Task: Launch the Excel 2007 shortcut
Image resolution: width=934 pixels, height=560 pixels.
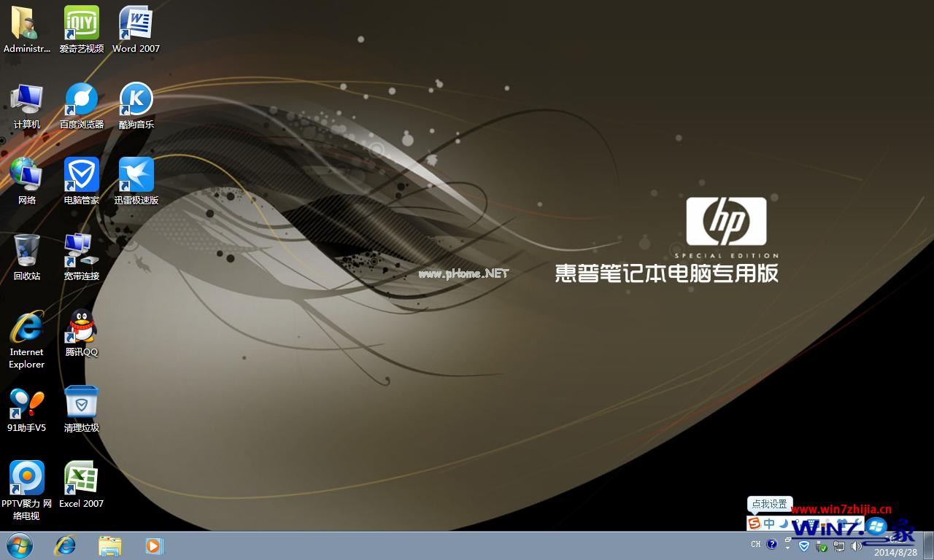Action: coord(82,485)
